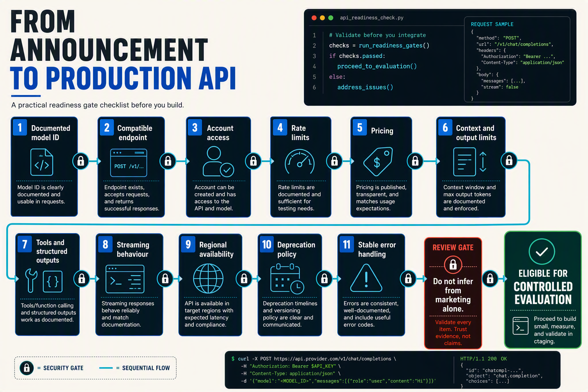588x392 pixels.
Task: Click the streaming terminal window icon
Action: coord(125,279)
